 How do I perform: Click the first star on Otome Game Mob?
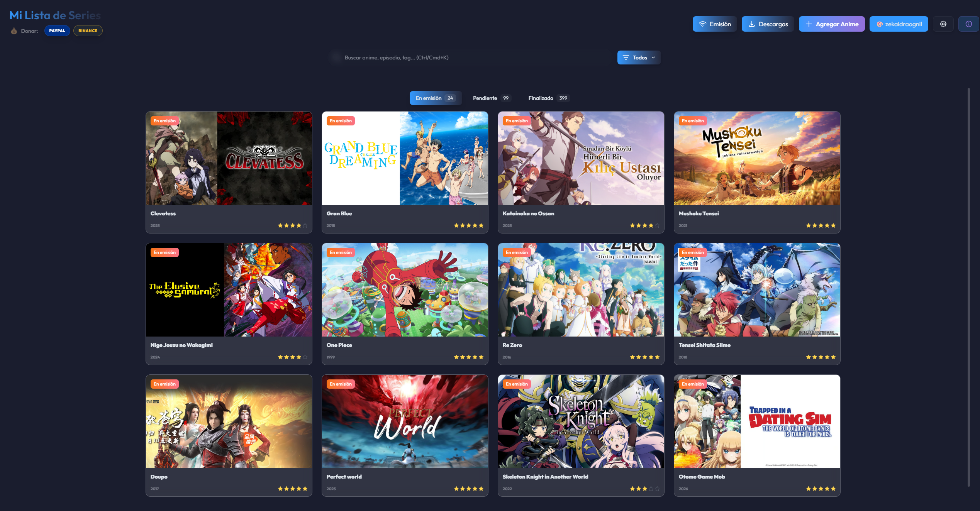pyautogui.click(x=809, y=489)
